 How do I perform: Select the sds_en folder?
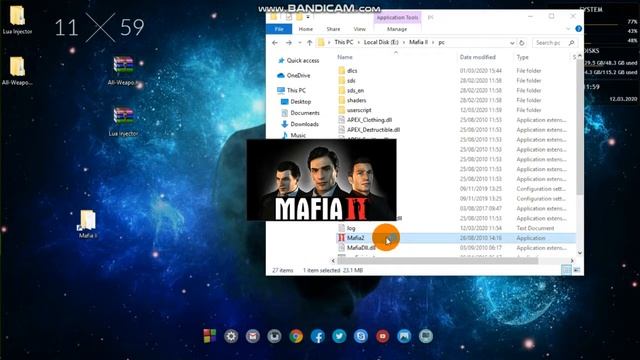click(x=355, y=90)
